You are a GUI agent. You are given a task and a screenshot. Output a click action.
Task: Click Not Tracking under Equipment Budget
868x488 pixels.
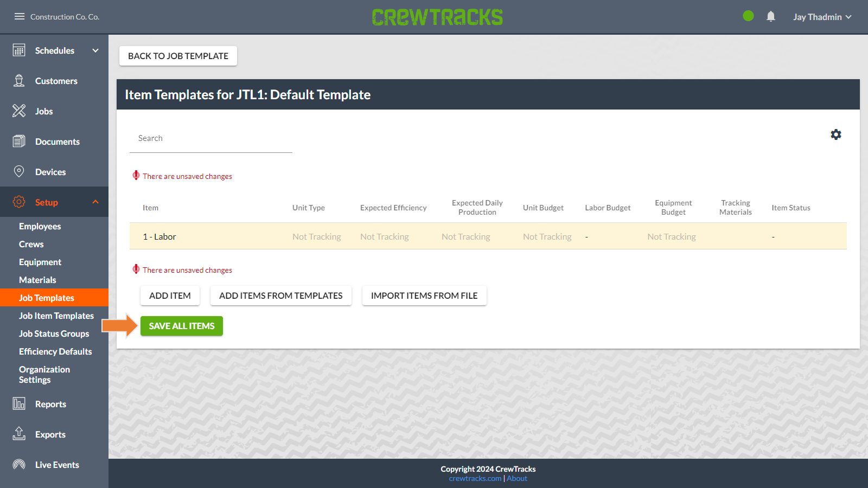tap(672, 236)
